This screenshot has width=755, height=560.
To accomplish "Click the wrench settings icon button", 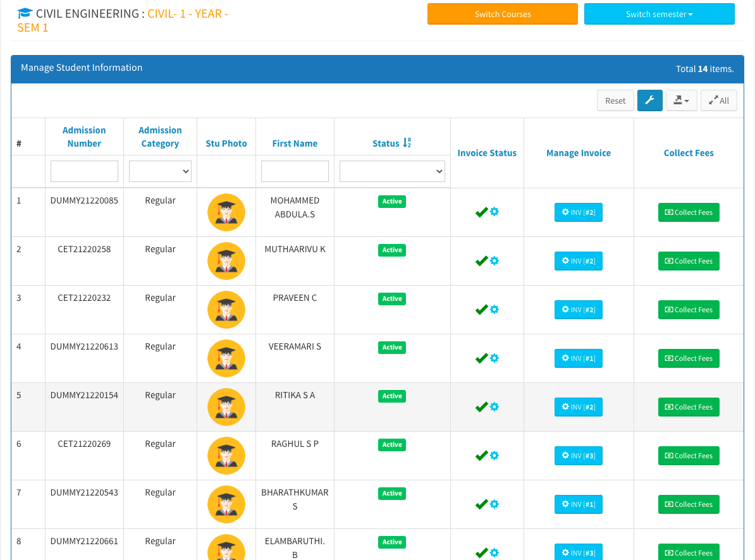I will (x=649, y=100).
